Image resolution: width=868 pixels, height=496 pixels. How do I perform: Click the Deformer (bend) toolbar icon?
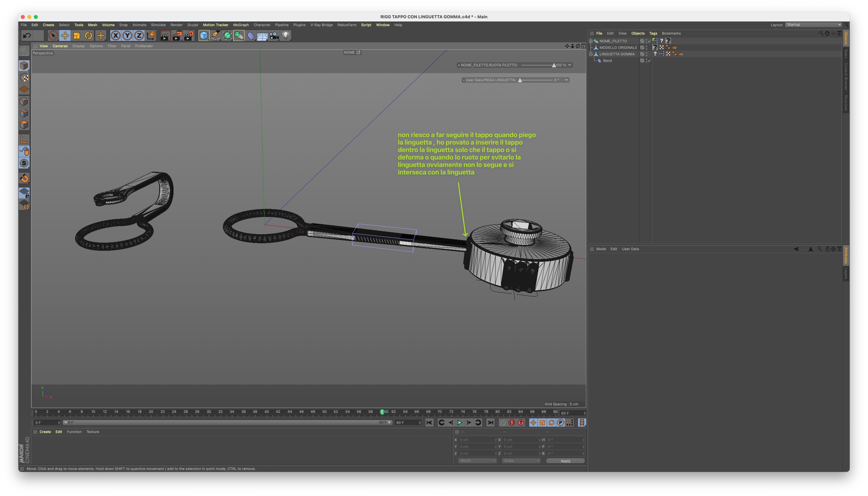pos(251,35)
